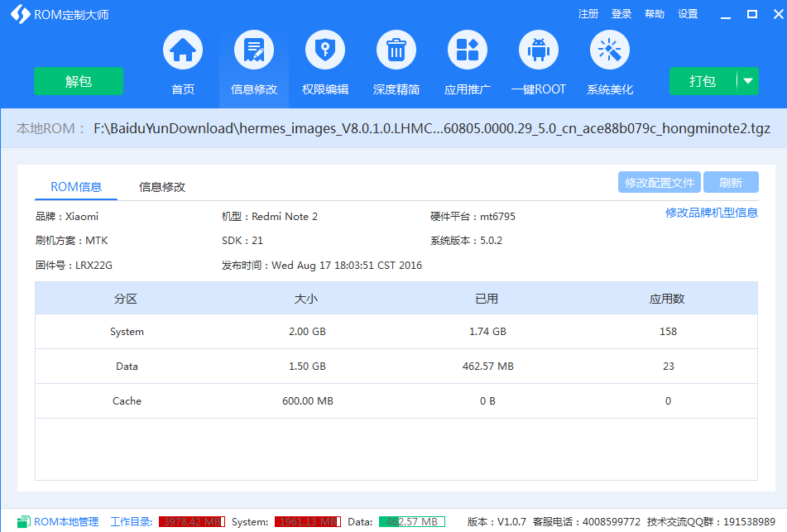Click the 1.50 GB size cell
The height and width of the screenshot is (532, 787).
pyautogui.click(x=307, y=367)
